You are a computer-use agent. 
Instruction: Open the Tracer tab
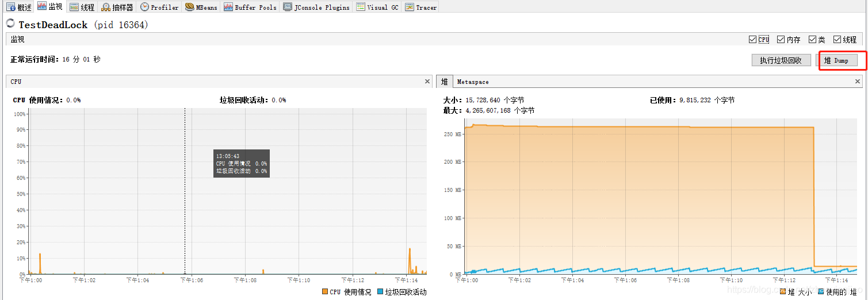point(421,7)
